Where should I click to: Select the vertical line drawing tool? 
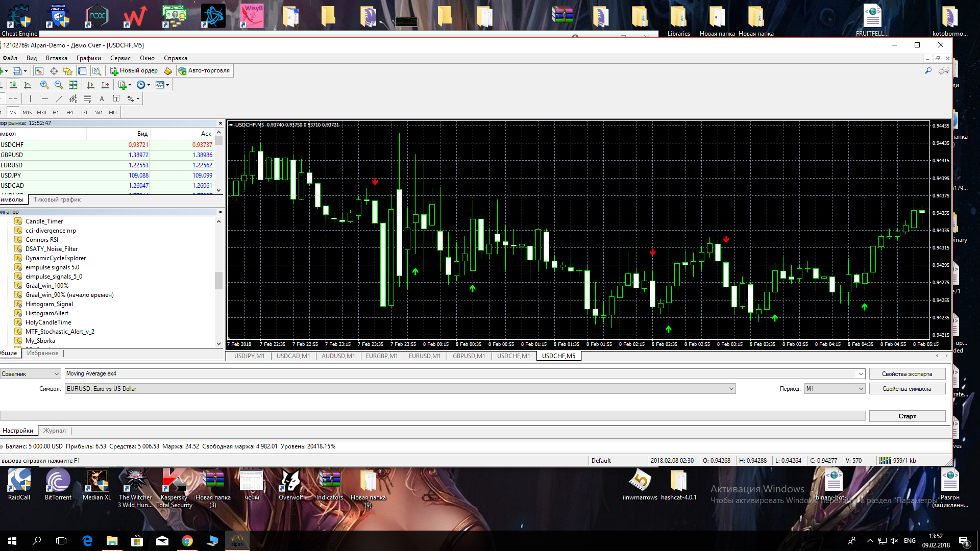[30, 99]
